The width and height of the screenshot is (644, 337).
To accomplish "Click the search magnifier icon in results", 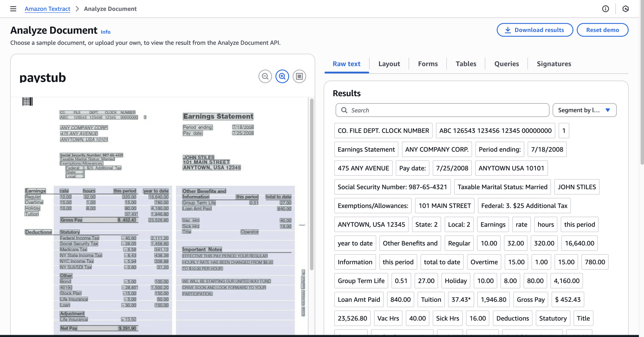I will pyautogui.click(x=344, y=110).
